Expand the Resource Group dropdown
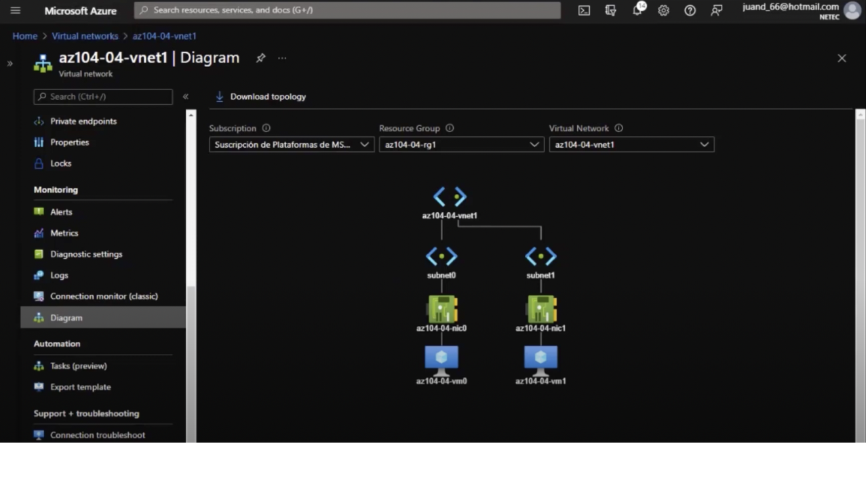 coord(461,144)
